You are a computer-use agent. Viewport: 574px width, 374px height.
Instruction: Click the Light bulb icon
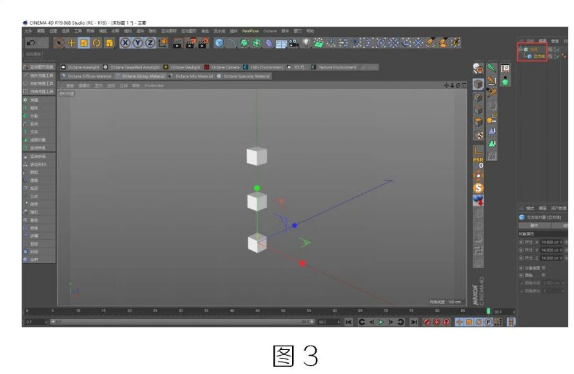[x=306, y=43]
